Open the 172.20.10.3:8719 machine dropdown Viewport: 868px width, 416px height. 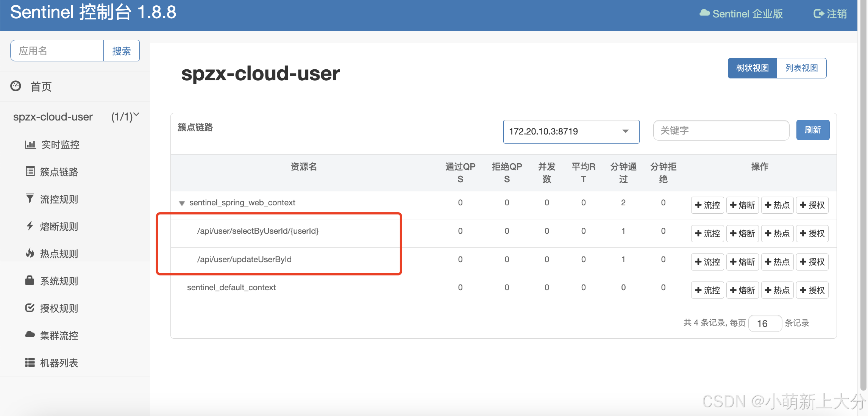(571, 131)
